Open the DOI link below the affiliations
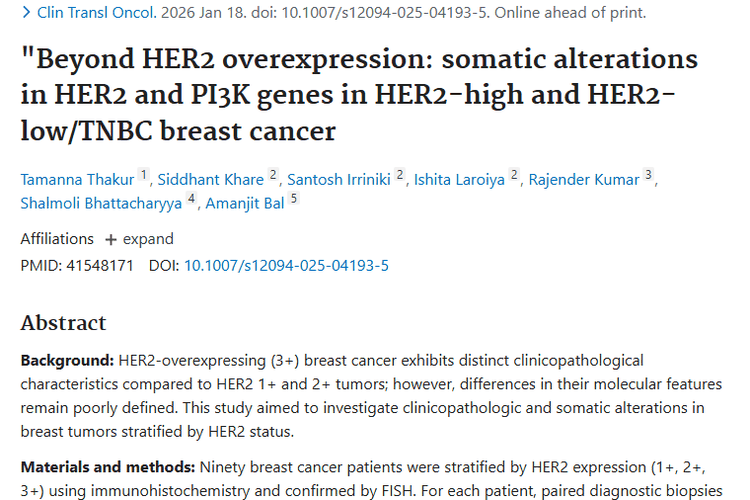750x500 pixels. pyautogui.click(x=286, y=266)
